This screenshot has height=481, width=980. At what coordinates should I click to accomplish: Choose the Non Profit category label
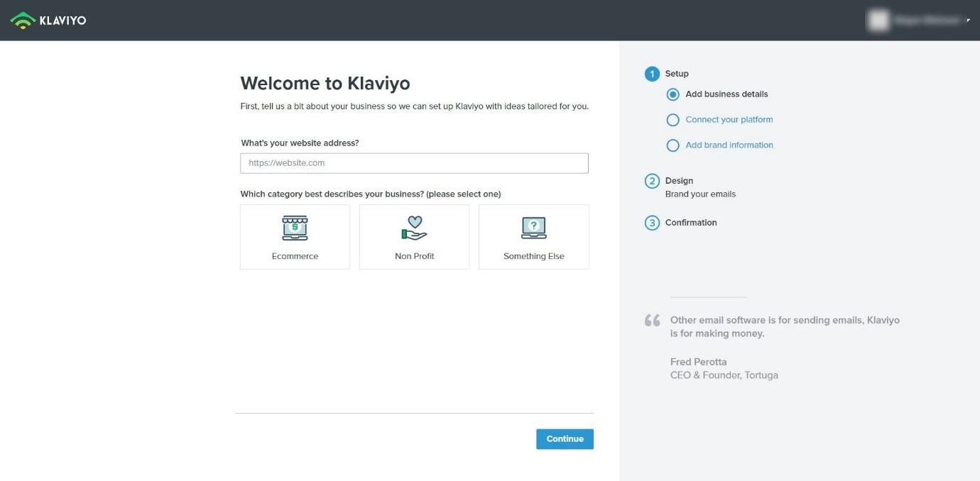pyautogui.click(x=415, y=256)
